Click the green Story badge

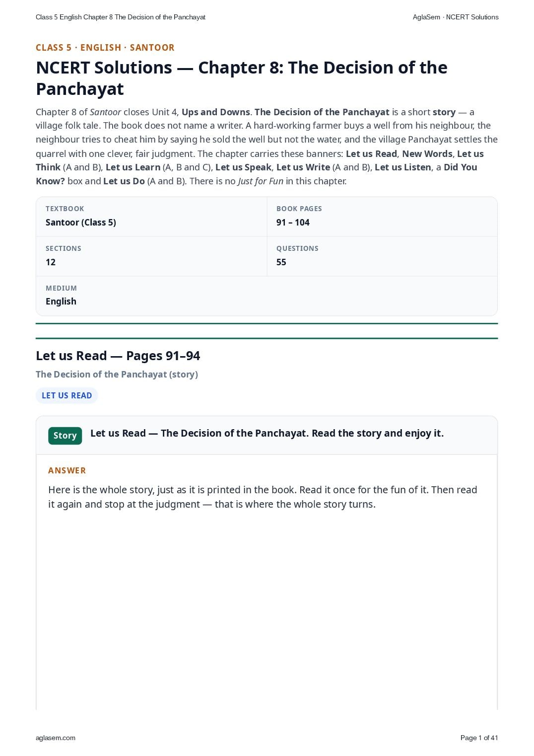[x=65, y=436]
